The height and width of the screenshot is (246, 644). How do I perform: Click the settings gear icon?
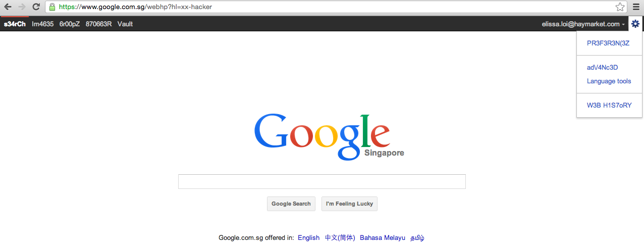(x=635, y=24)
